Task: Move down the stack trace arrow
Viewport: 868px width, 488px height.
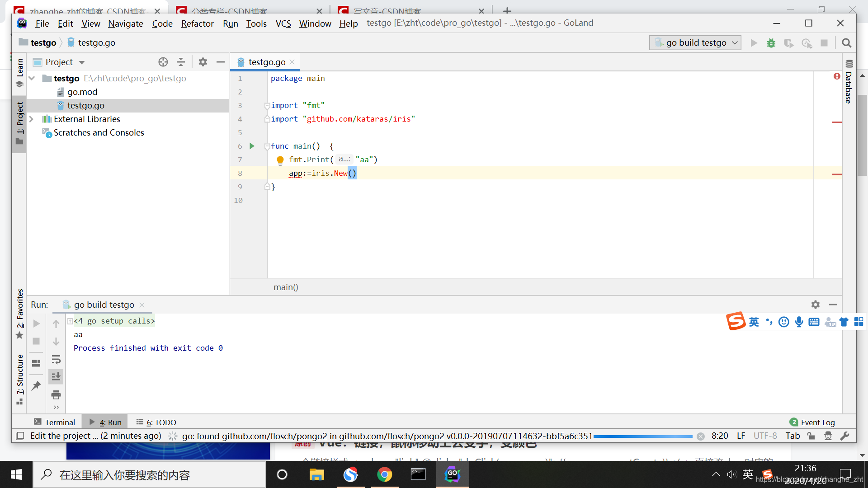Action: click(56, 342)
